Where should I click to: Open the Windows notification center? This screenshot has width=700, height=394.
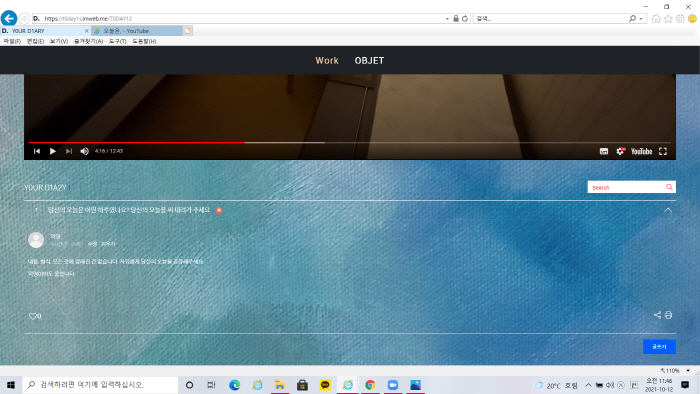point(685,385)
